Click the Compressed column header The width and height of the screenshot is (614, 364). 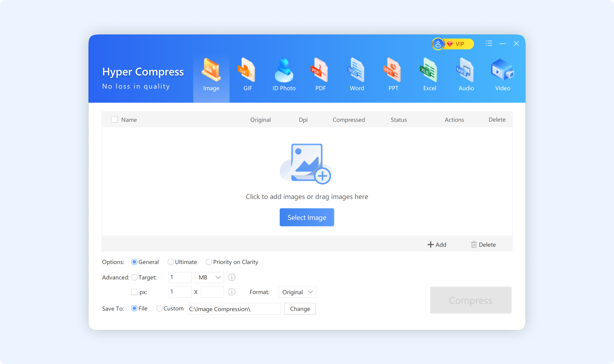coord(349,120)
